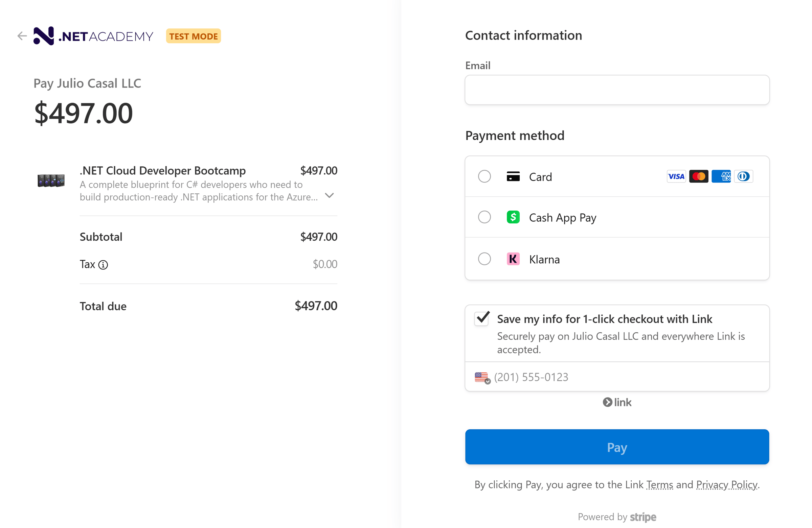Click the Pay Julio Casal LLC heading
This screenshot has height=528, width=812.
[x=87, y=83]
